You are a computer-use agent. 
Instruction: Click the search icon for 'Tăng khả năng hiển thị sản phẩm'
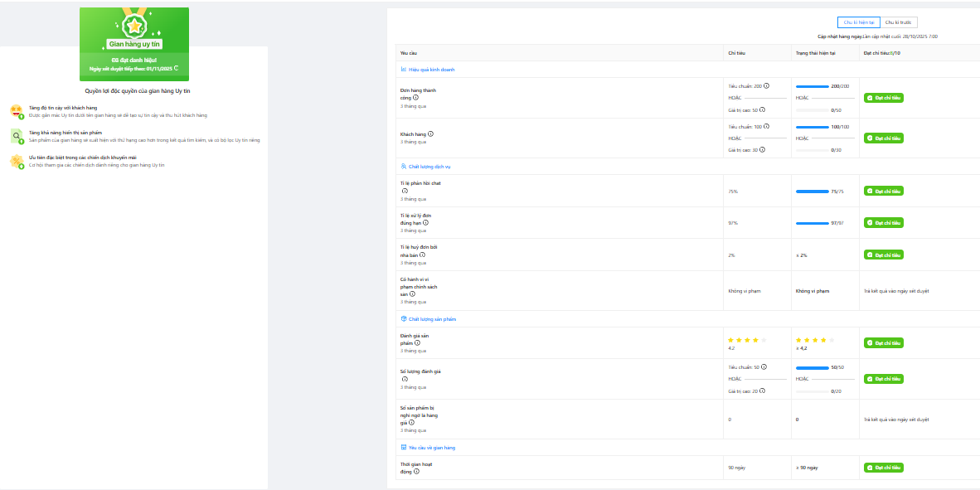pos(17,136)
